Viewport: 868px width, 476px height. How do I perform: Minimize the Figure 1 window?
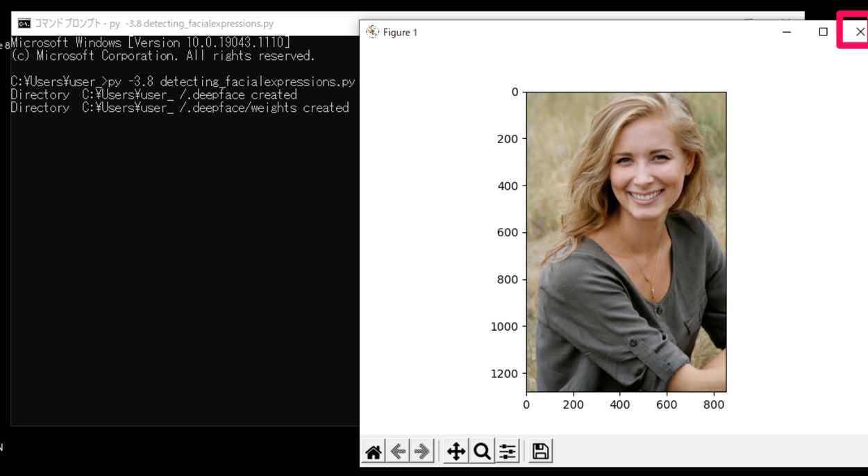tap(786, 31)
